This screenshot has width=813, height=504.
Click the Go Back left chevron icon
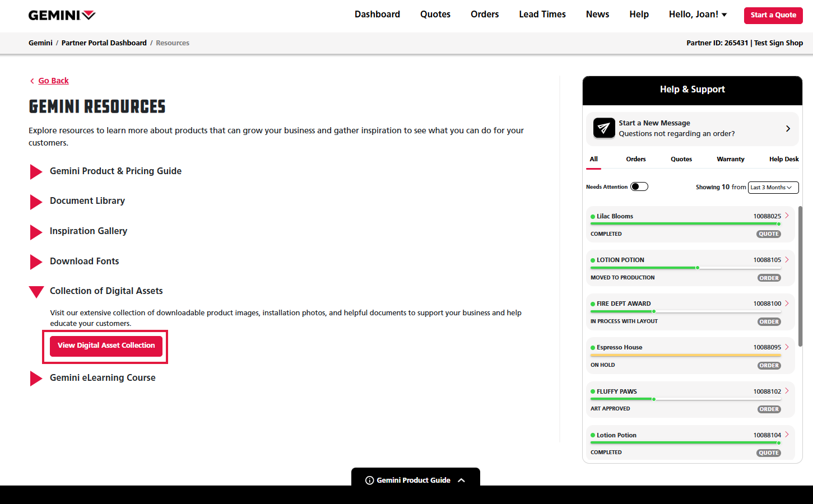[32, 81]
